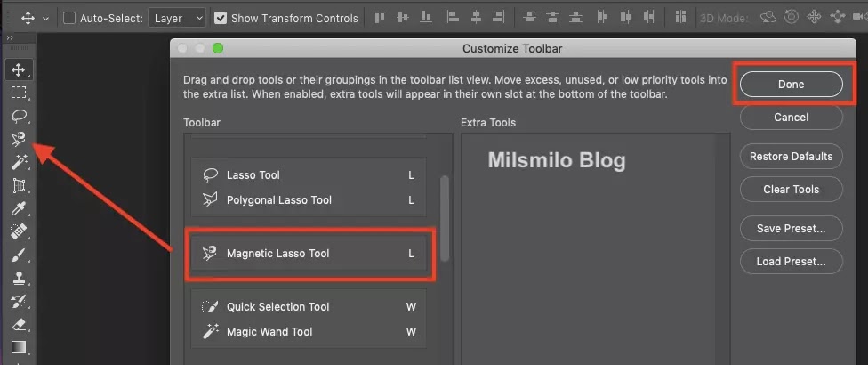
Task: Uncheck Show Transform Controls
Action: pos(221,19)
